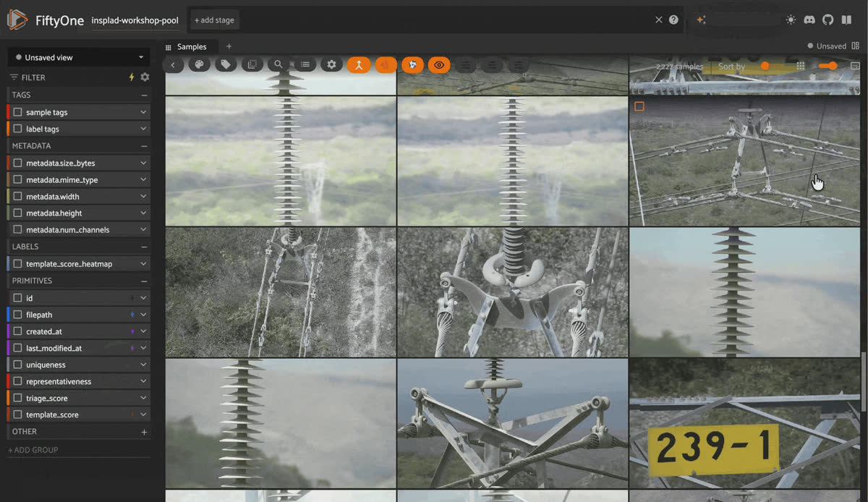The image size is (868, 502).
Task: Click the split panel layout icon
Action: (855, 46)
